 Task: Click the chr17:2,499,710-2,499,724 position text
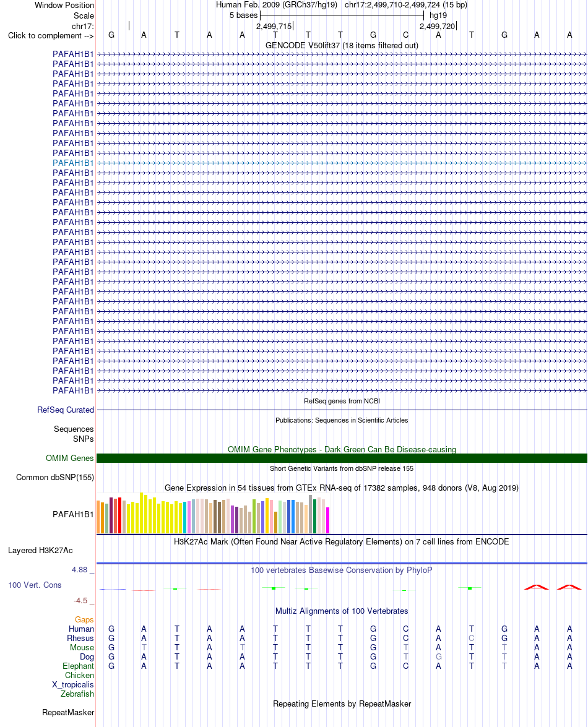(x=406, y=5)
